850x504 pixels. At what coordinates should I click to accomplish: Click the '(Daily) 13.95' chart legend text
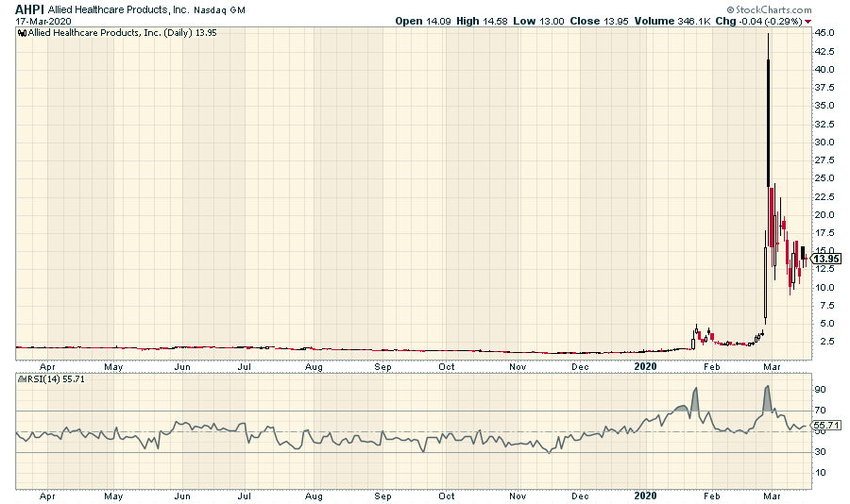pyautogui.click(x=190, y=33)
